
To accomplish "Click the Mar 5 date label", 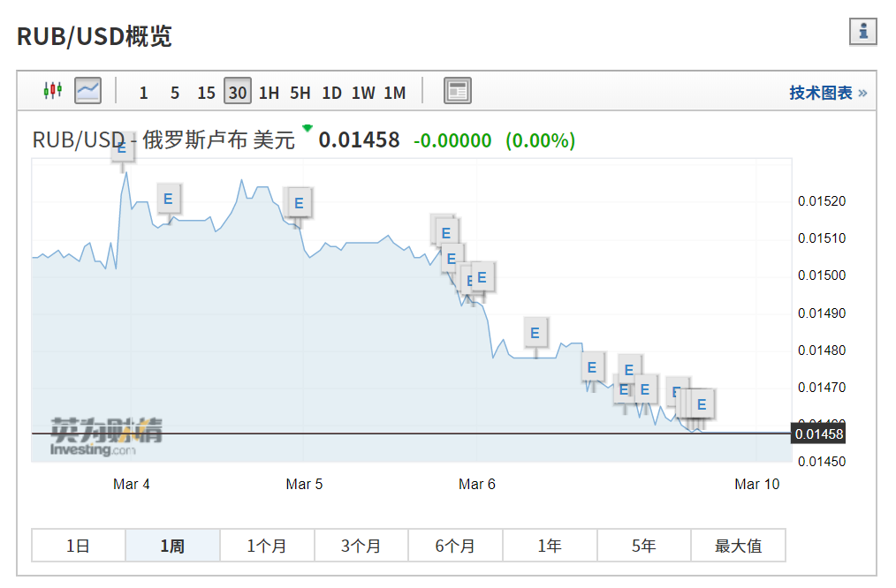I will pos(304,484).
